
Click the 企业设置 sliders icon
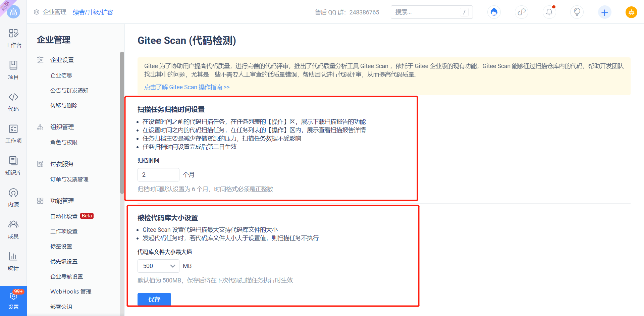(40, 60)
